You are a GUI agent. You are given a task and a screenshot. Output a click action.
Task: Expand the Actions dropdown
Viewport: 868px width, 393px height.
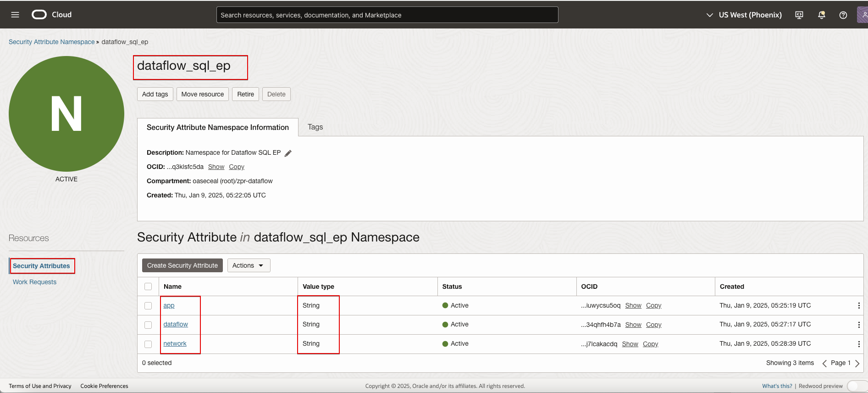[249, 265]
